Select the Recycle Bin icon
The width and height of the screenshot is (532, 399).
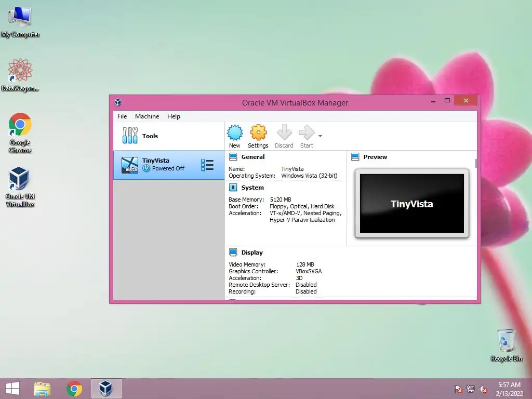click(x=507, y=345)
